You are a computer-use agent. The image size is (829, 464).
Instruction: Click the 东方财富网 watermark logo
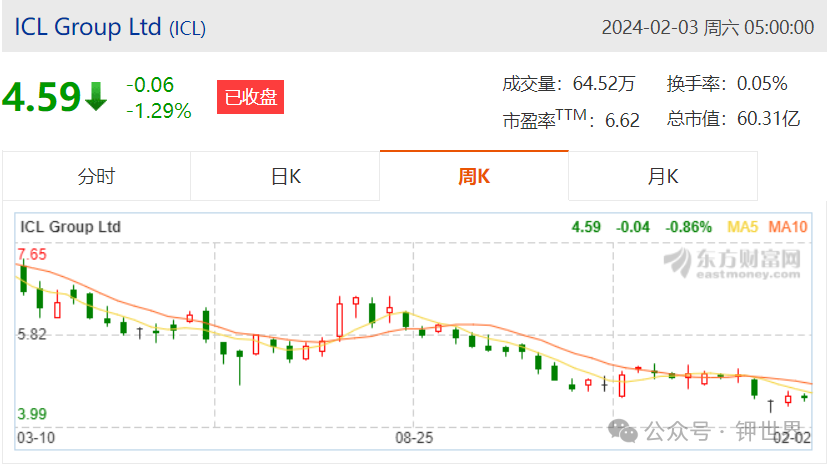[732, 263]
